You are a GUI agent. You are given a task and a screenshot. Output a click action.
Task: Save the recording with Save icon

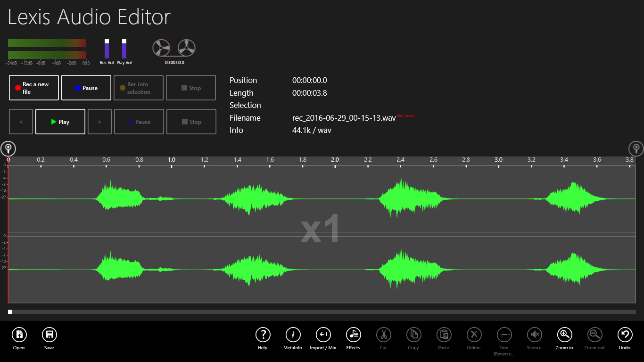point(49,335)
